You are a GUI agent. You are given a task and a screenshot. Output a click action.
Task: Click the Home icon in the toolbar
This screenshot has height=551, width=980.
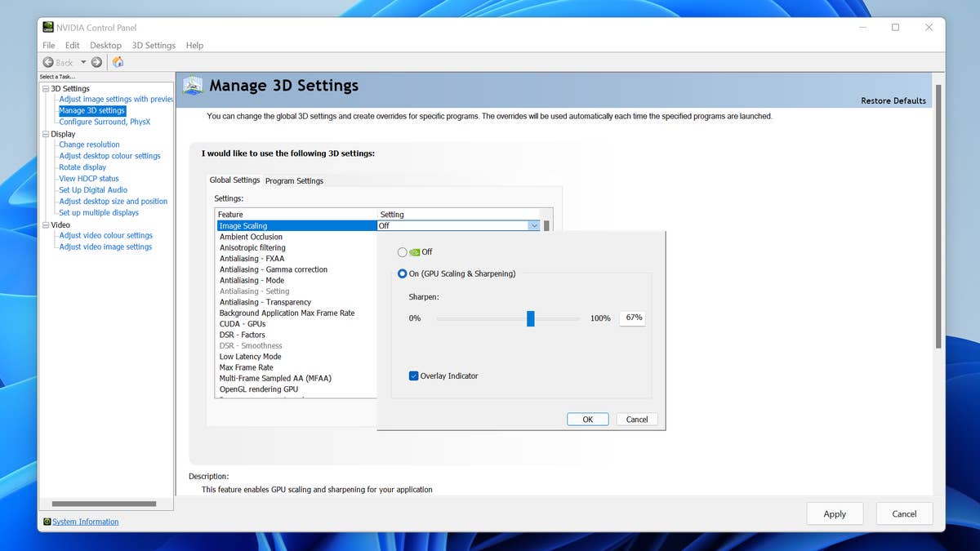coord(117,62)
